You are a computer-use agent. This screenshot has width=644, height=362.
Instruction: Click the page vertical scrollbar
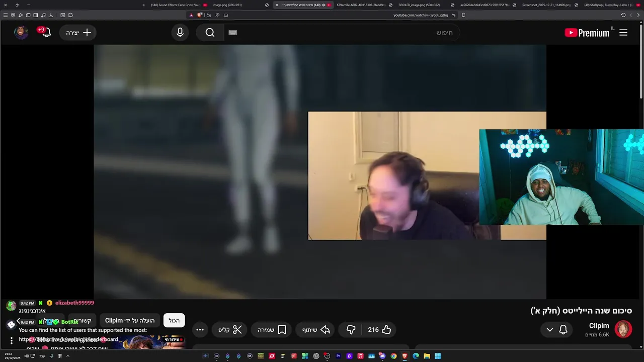[641, 61]
